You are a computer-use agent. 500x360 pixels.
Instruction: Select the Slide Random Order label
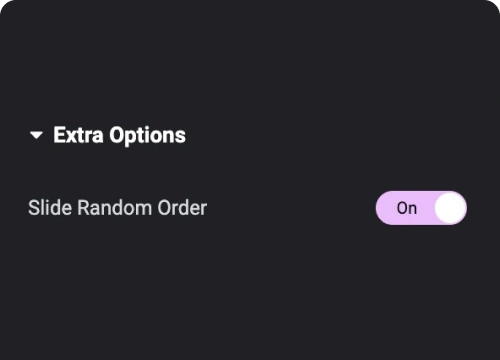coord(117,208)
